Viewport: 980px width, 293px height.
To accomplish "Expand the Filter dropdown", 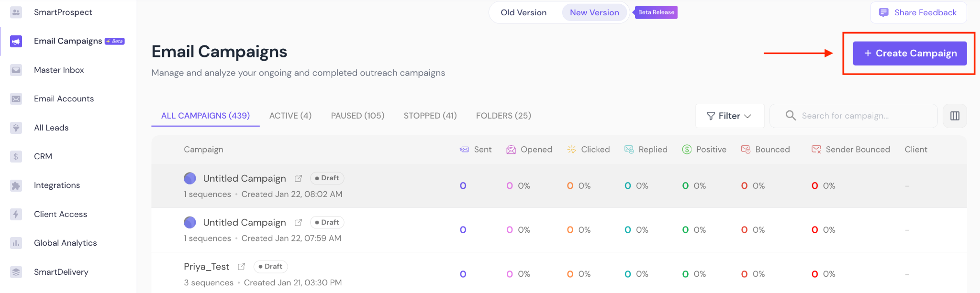I will [729, 116].
